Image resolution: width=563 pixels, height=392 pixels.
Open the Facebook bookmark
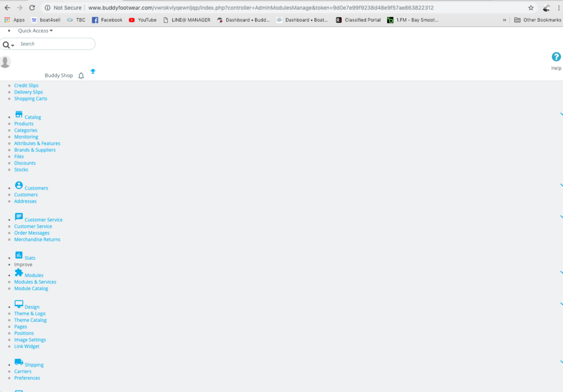[x=106, y=19]
